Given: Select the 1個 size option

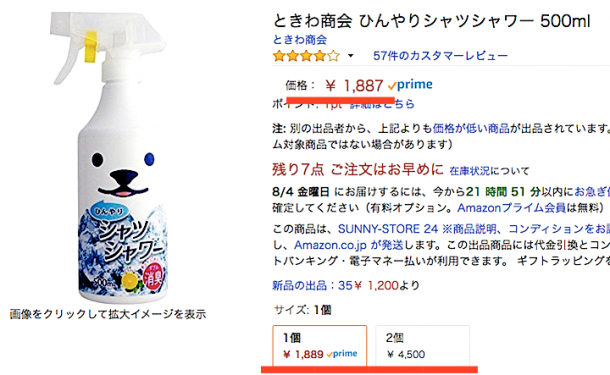Looking at the screenshot, I should 320,346.
